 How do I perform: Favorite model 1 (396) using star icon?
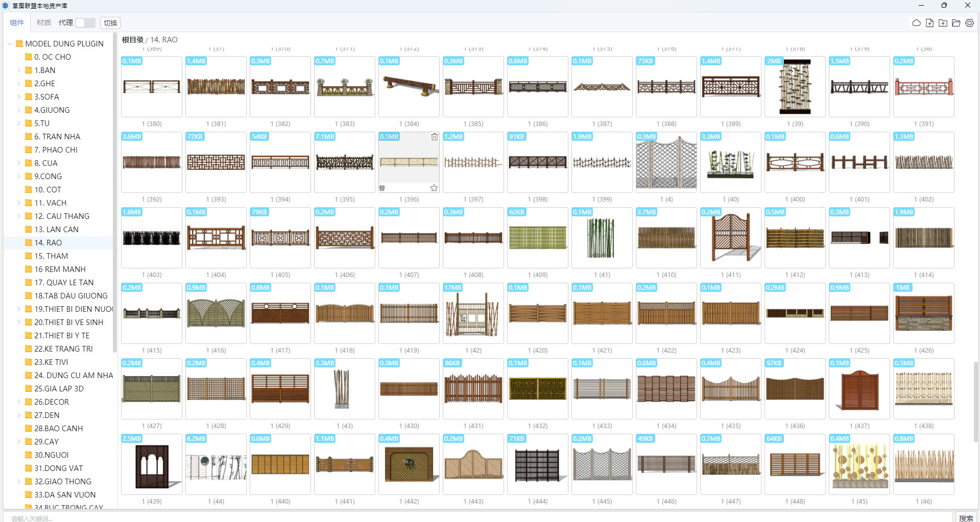[434, 188]
